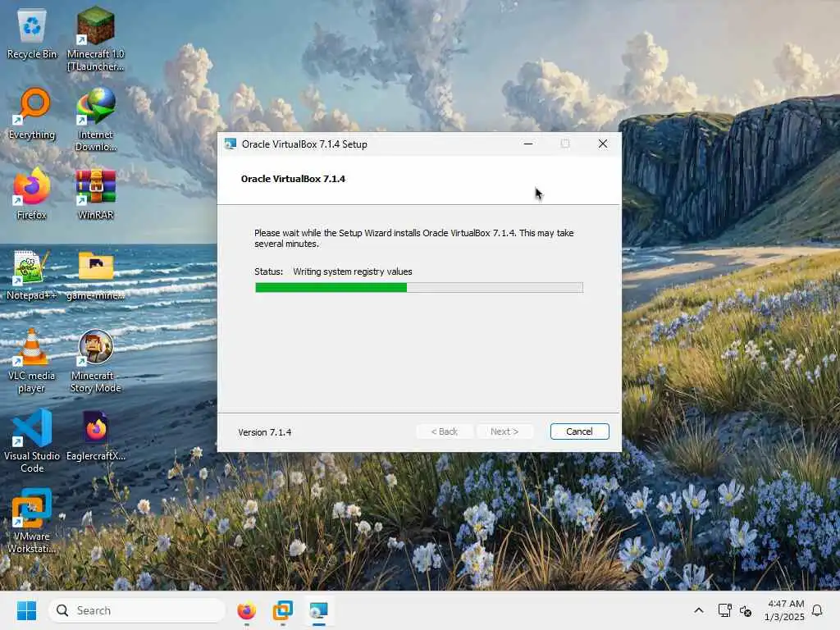The height and width of the screenshot is (630, 840).
Task: Click Firefox in the taskbar
Action: [246, 610]
